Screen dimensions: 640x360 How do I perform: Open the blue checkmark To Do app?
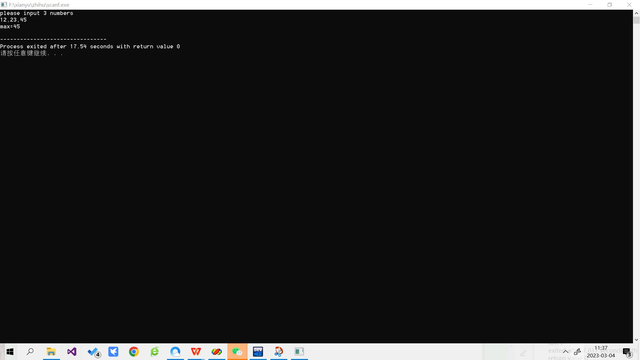[x=93, y=351]
